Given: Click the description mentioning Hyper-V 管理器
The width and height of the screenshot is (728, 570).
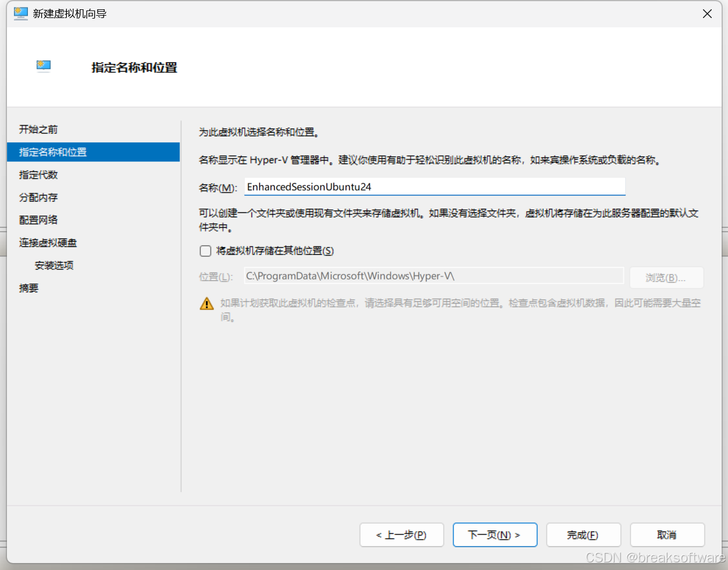Looking at the screenshot, I should tap(431, 160).
